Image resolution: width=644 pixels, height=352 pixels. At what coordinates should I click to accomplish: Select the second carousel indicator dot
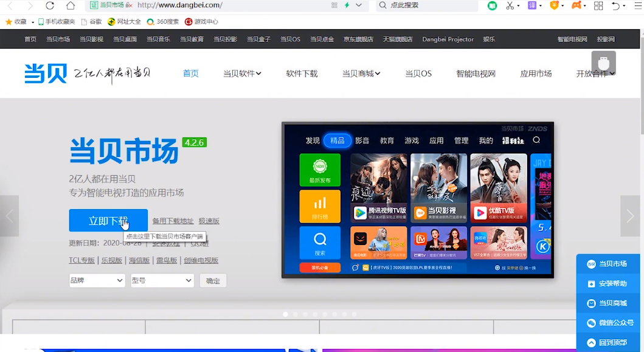pyautogui.click(x=296, y=314)
